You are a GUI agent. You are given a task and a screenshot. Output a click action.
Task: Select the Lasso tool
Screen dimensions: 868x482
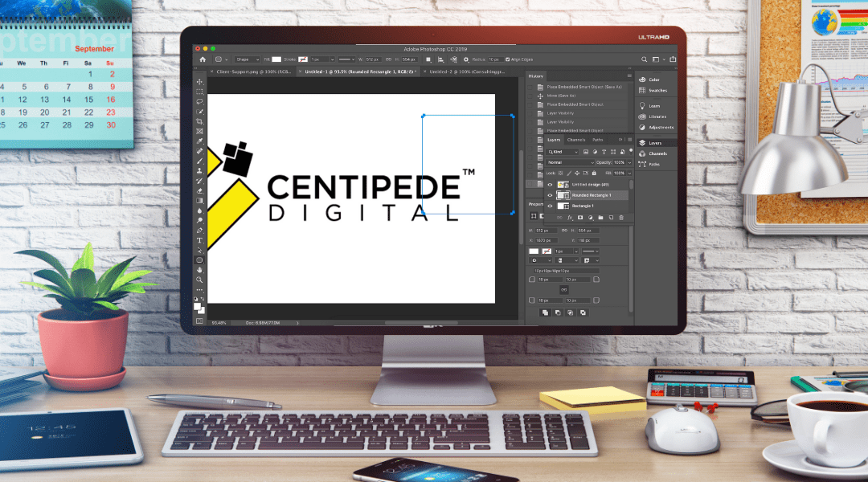[199, 102]
